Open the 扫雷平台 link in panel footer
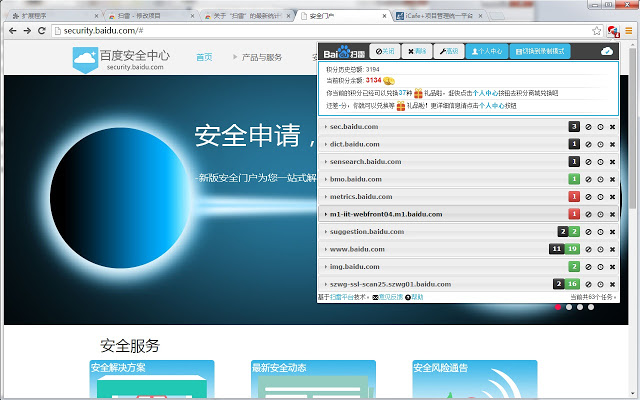The width and height of the screenshot is (640, 400). point(342,297)
